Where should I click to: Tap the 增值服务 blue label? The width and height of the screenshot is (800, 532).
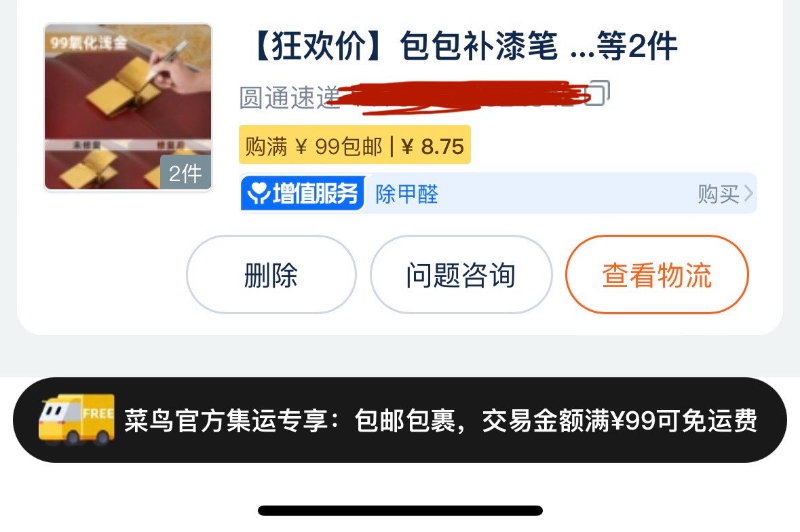[x=303, y=193]
